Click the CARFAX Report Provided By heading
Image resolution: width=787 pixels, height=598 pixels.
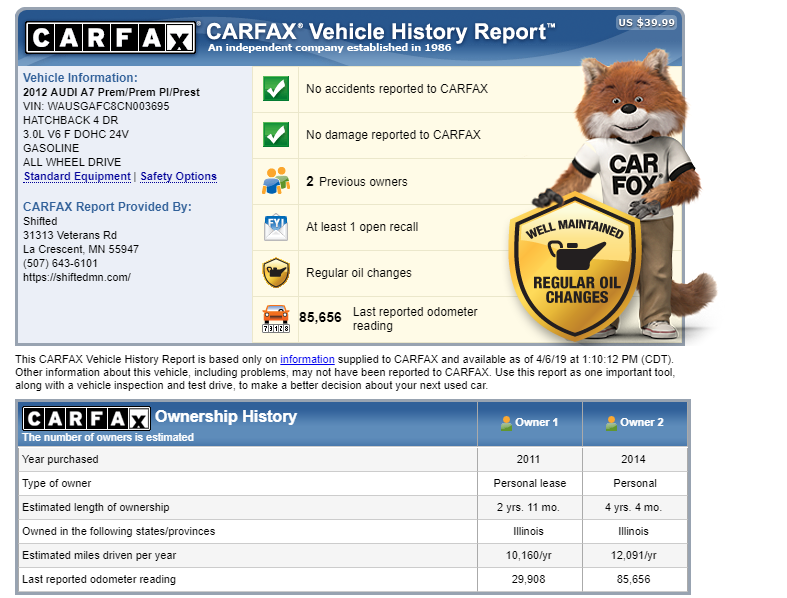coord(107,207)
